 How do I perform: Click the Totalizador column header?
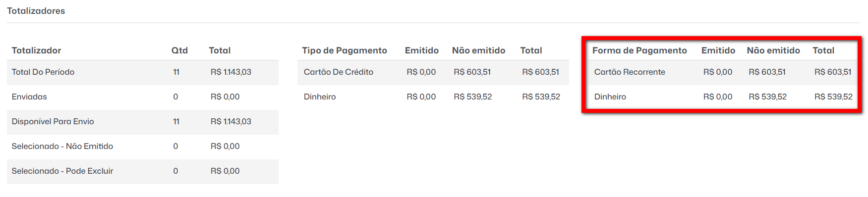click(36, 50)
